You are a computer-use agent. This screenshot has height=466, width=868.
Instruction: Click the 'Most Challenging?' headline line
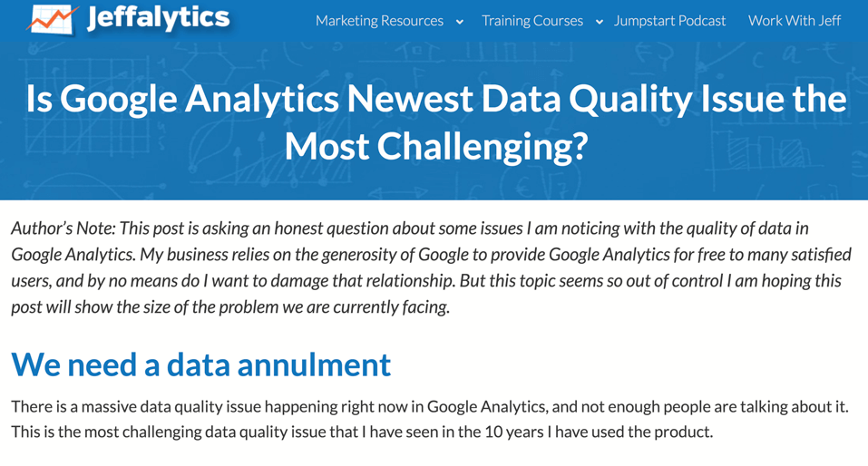(x=435, y=147)
